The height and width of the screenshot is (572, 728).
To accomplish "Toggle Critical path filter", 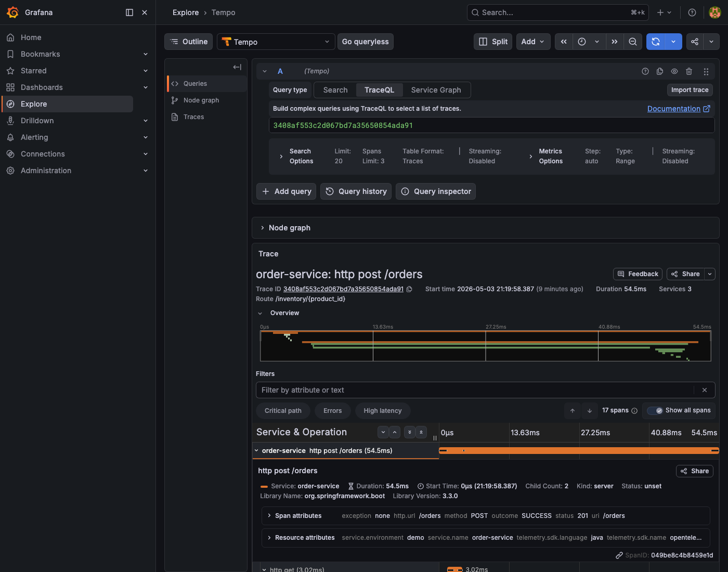I will click(x=283, y=411).
